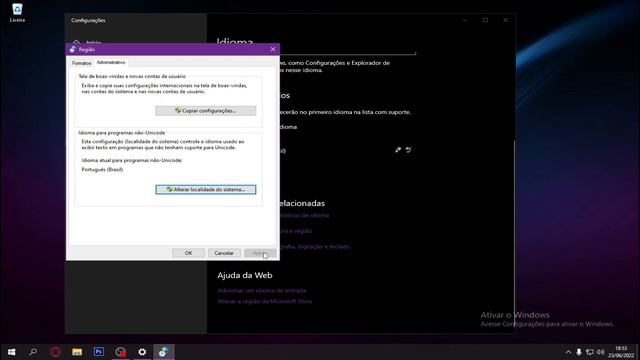
Task: Close the Região dialog
Action: tap(273, 49)
